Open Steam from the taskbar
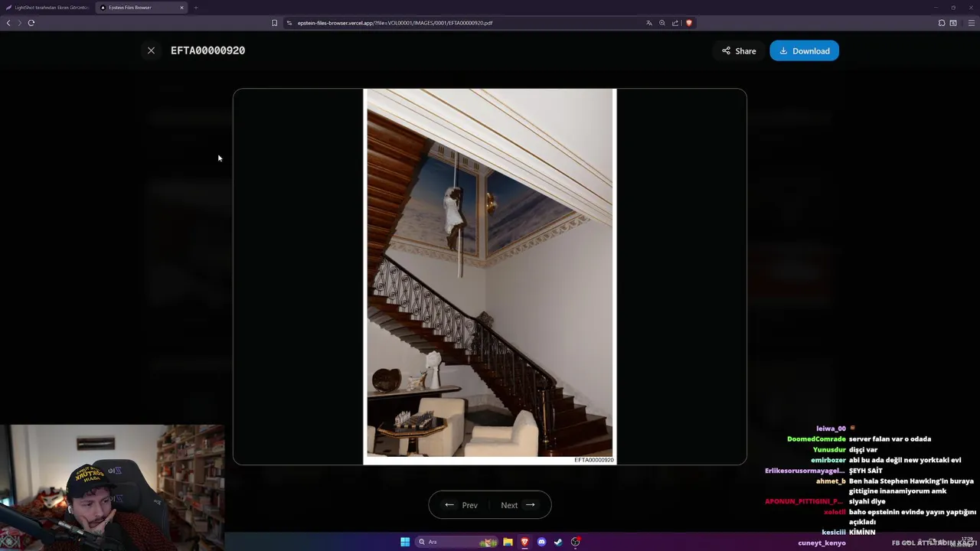The width and height of the screenshot is (980, 551). [558, 542]
